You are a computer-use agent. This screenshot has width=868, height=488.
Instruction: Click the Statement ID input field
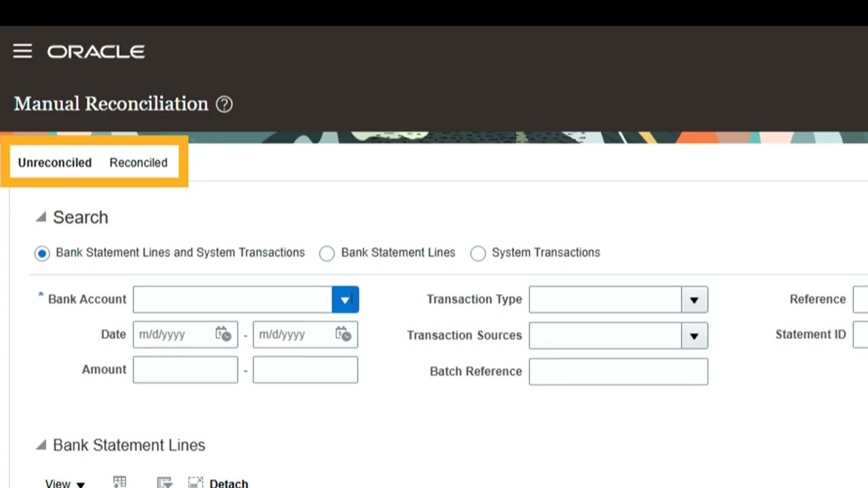(861, 335)
